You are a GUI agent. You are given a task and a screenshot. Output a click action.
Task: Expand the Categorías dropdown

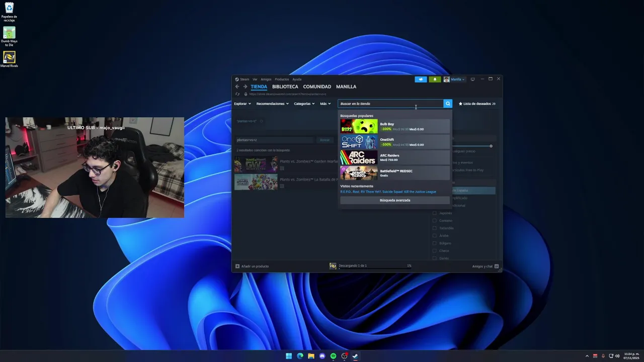pyautogui.click(x=304, y=104)
